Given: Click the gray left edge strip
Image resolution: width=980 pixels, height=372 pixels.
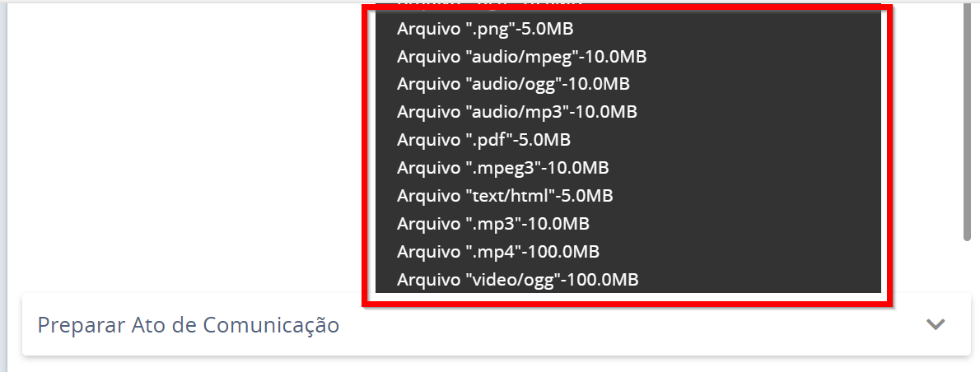Looking at the screenshot, I should click(3, 188).
